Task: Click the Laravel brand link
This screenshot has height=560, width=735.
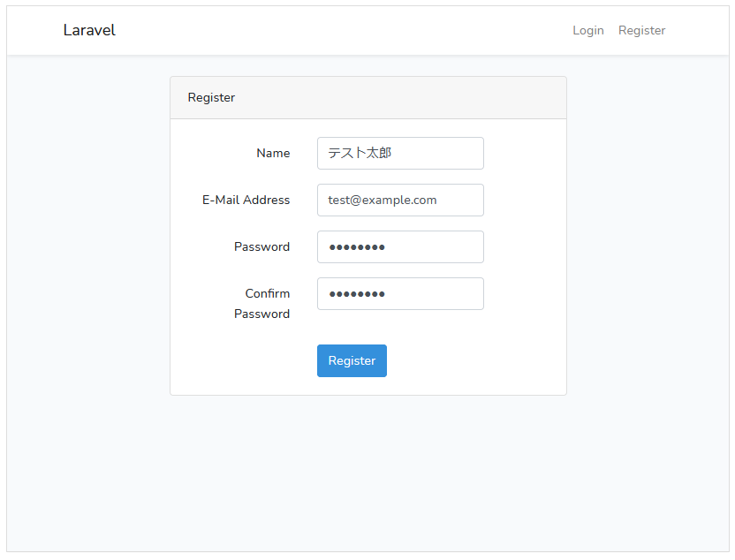Action: (89, 30)
